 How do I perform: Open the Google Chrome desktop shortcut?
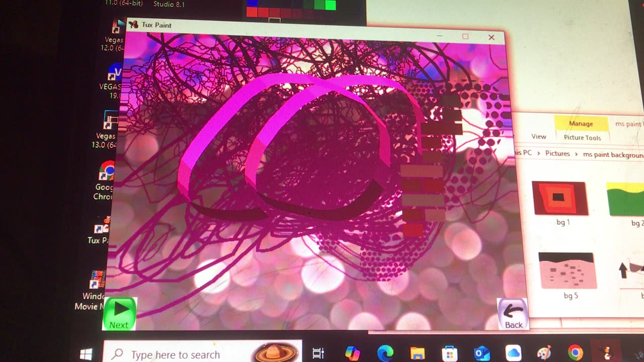point(105,181)
